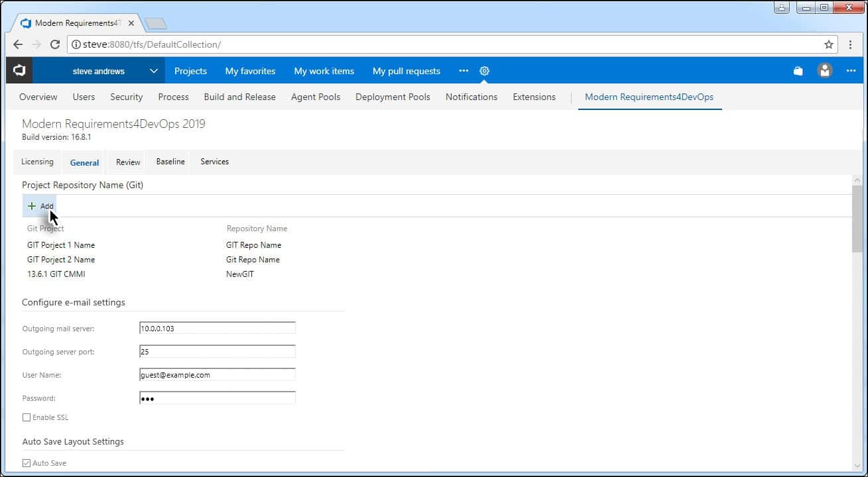Click the Outgoing server port field
868x477 pixels.
[217, 351]
